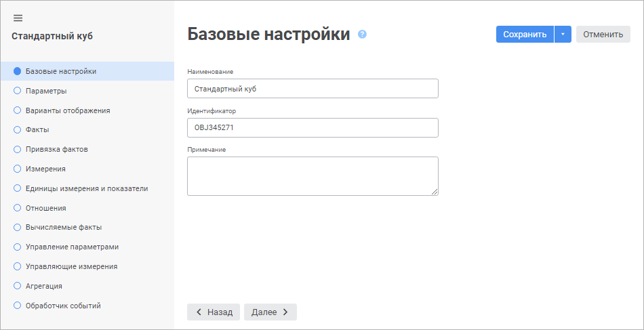The image size is (644, 330).
Task: Open Управление параметрами section
Action: 72,247
